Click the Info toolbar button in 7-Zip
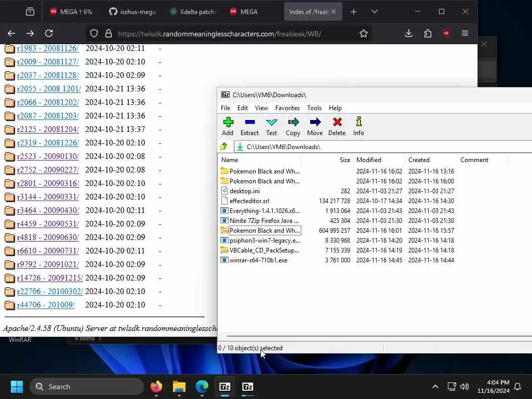The width and height of the screenshot is (532, 399). click(x=358, y=126)
